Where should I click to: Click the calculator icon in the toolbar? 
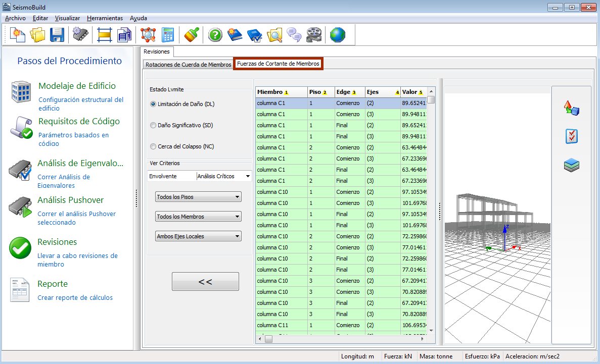167,35
